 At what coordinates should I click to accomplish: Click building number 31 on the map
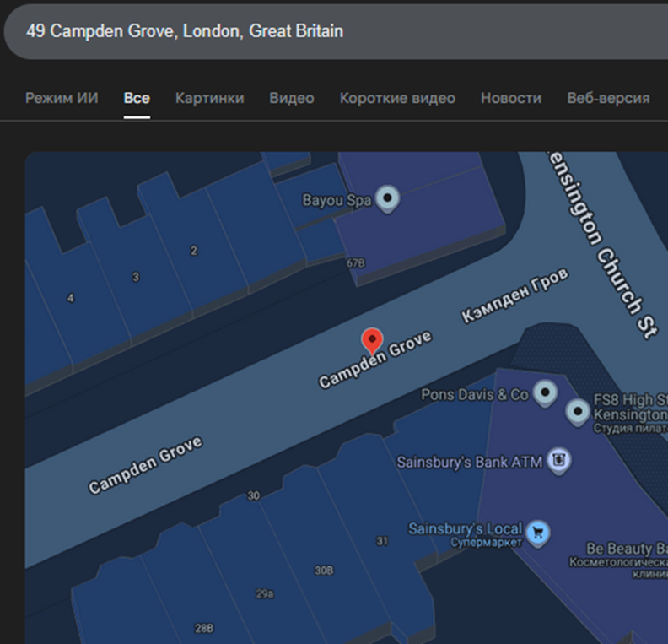coord(382,541)
